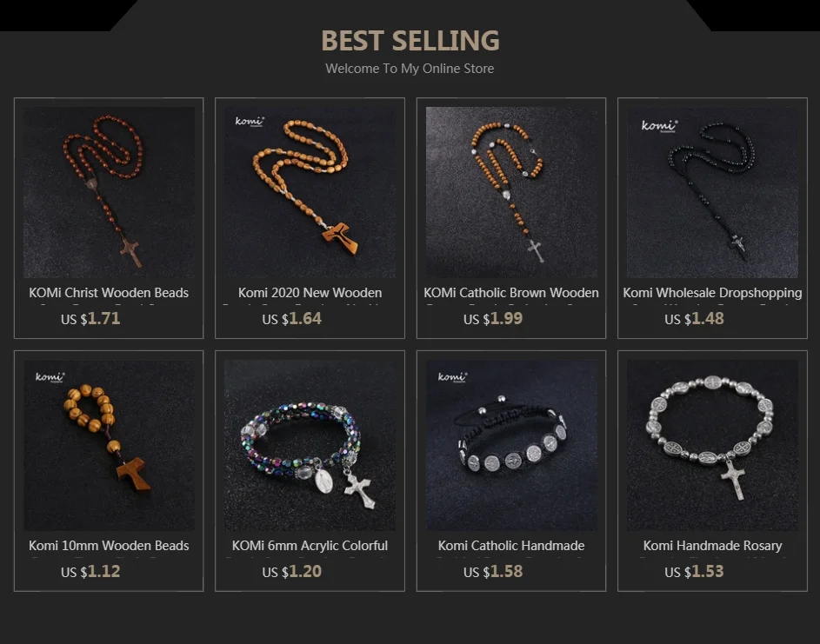The width and height of the screenshot is (820, 644).
Task: Click the BEST SELLING heading
Action: click(x=410, y=41)
